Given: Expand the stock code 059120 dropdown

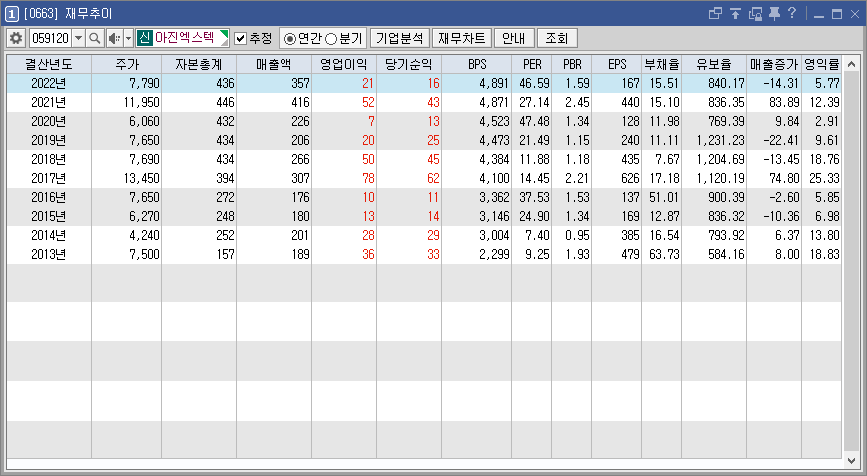Looking at the screenshot, I should coord(79,38).
